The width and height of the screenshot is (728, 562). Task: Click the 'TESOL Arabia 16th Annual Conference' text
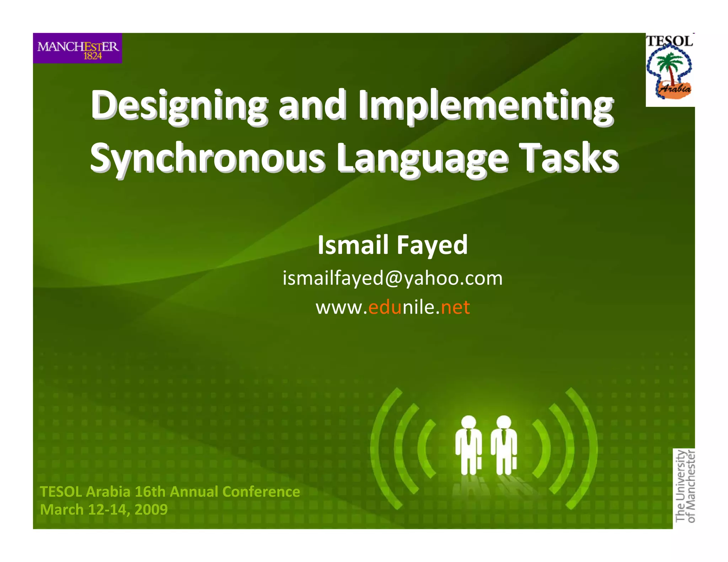tap(170, 492)
